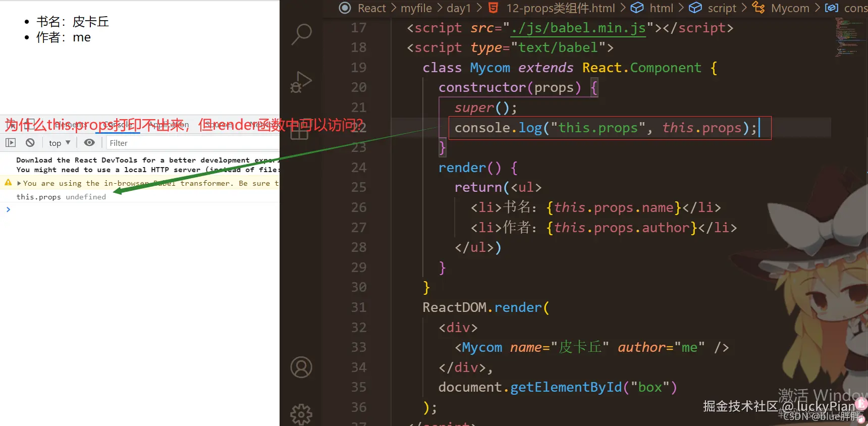Click '{this.props.author}' in the code
Image resolution: width=868 pixels, height=426 pixels.
coord(622,228)
